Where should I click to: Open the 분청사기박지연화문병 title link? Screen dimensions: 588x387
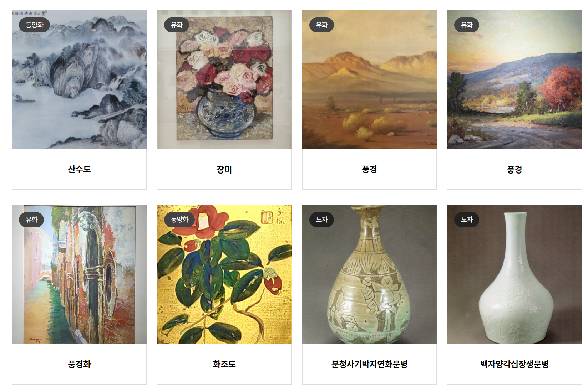point(369,364)
